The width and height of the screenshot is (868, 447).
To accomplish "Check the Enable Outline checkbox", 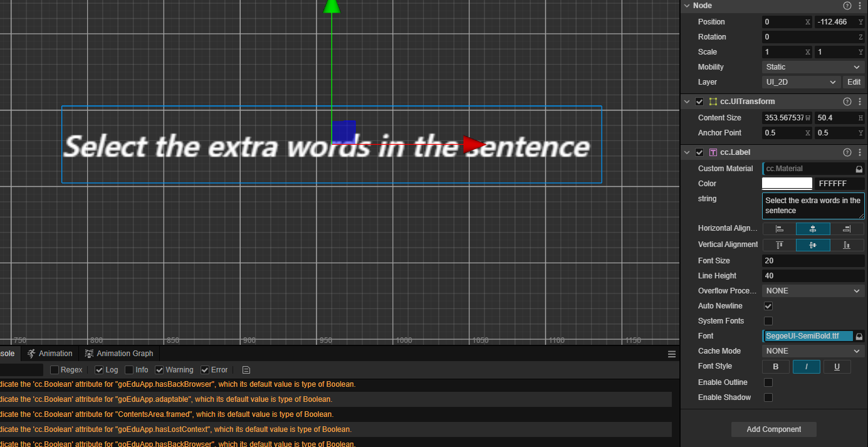I will [768, 382].
